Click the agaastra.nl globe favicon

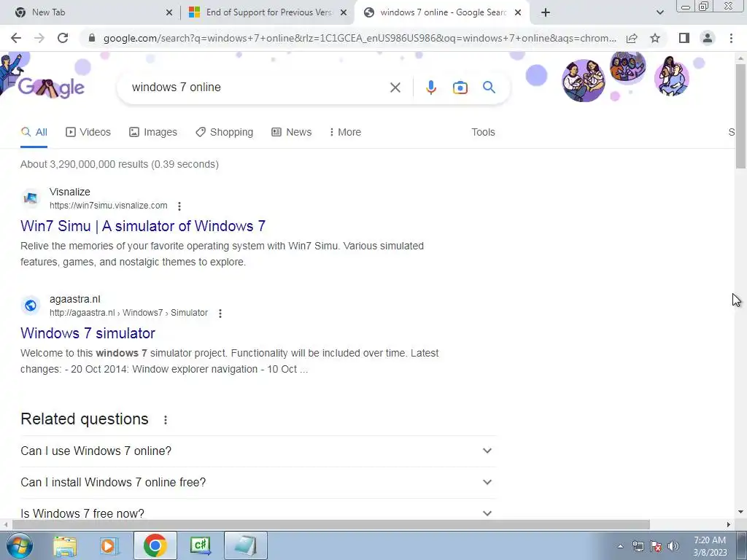click(31, 306)
